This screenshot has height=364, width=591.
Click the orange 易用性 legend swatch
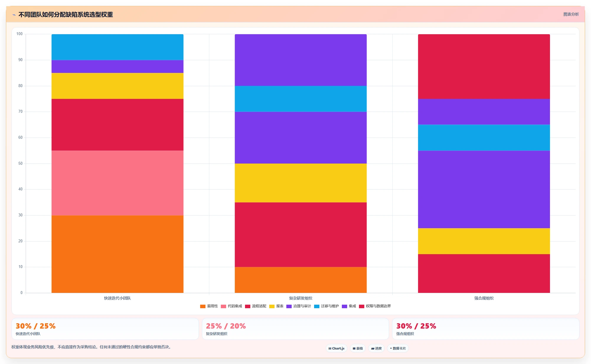[x=203, y=306]
